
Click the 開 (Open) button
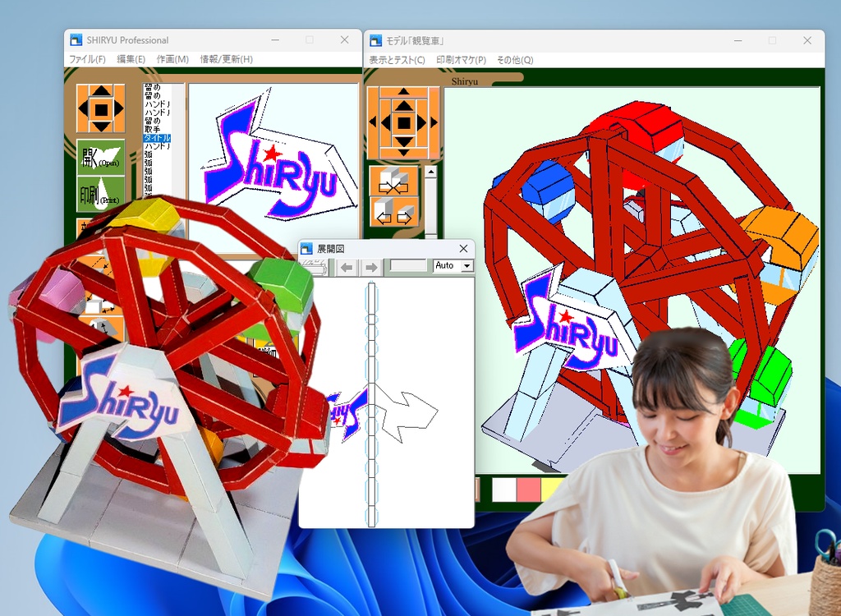[101, 157]
